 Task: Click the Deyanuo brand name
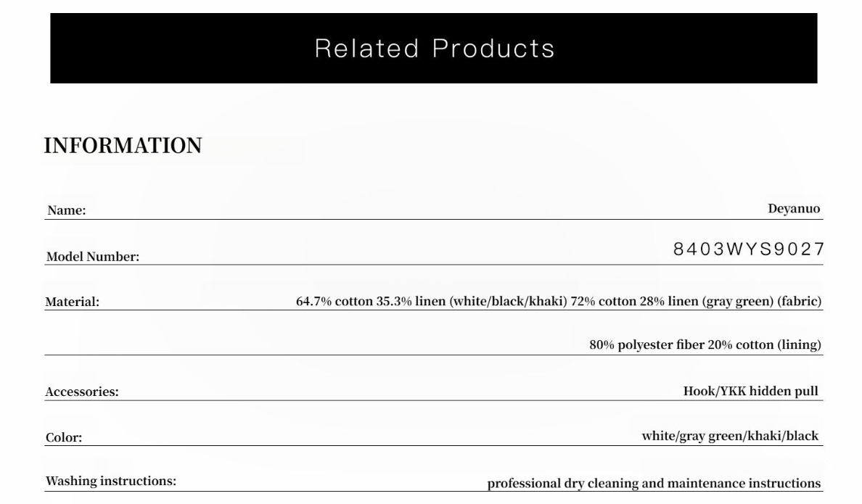click(x=794, y=209)
